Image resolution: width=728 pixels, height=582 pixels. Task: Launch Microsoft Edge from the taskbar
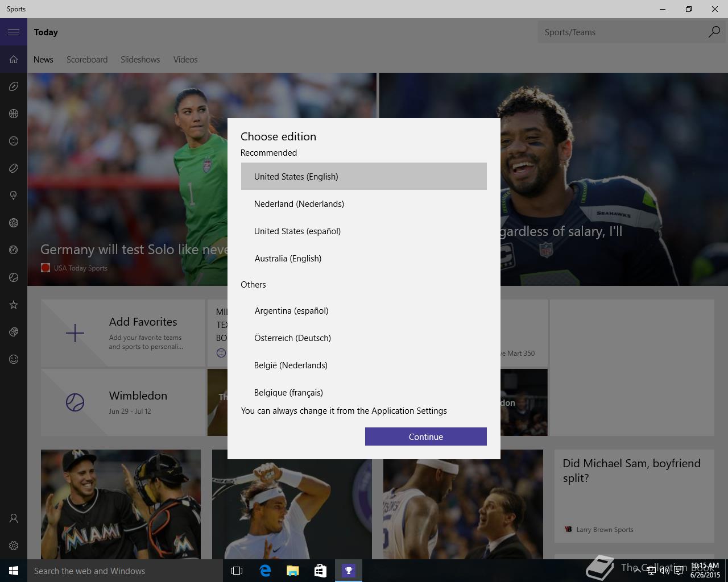tap(265, 571)
